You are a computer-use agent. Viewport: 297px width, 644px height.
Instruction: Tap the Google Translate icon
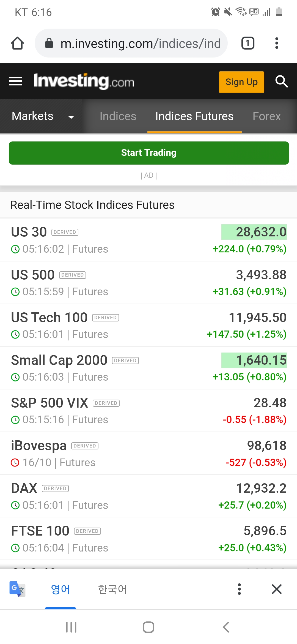point(17,589)
